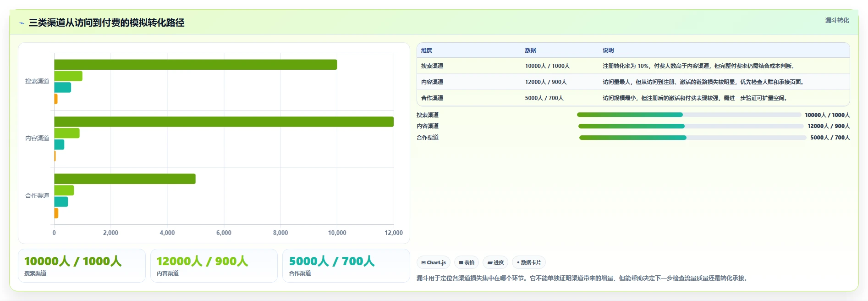Open the 10000人 / 1000人 搜索渠道 data card

pyautogui.click(x=82, y=266)
